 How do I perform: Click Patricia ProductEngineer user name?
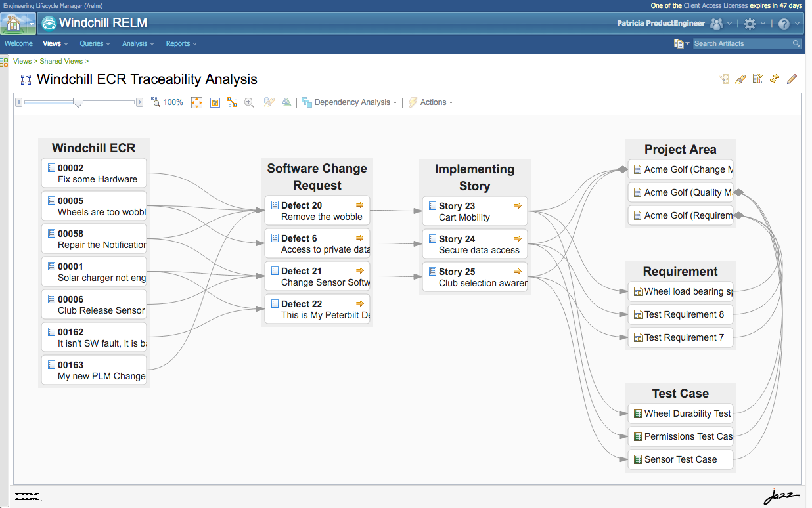(x=661, y=24)
